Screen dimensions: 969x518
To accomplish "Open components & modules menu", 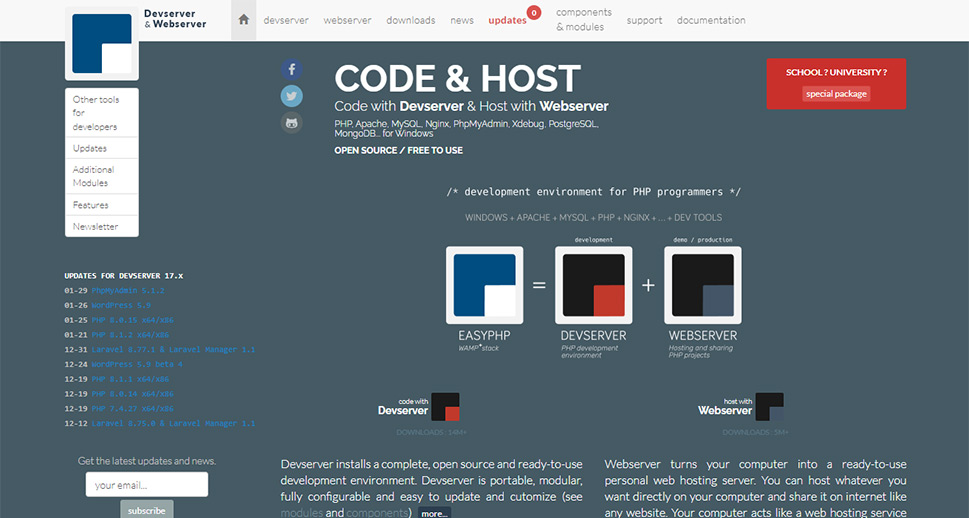I will pyautogui.click(x=584, y=20).
